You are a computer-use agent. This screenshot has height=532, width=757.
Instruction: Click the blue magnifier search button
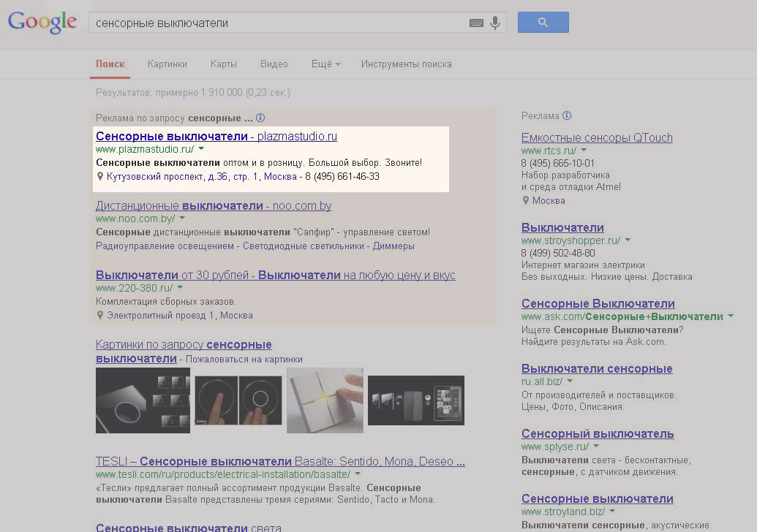pos(543,22)
